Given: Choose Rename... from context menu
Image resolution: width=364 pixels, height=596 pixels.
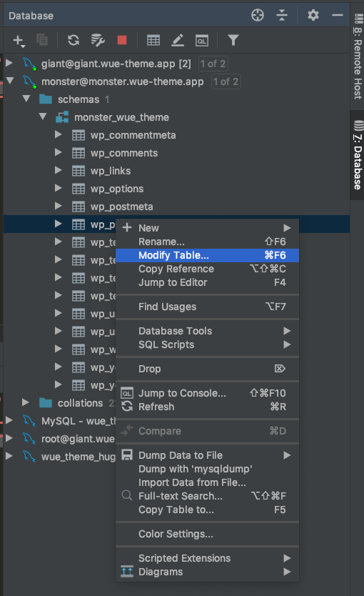Looking at the screenshot, I should pyautogui.click(x=207, y=242).
